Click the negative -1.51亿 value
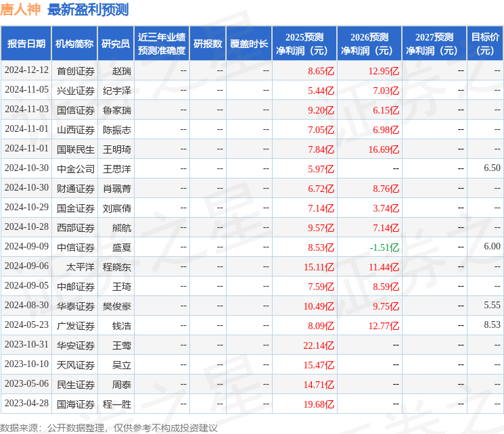 (384, 247)
